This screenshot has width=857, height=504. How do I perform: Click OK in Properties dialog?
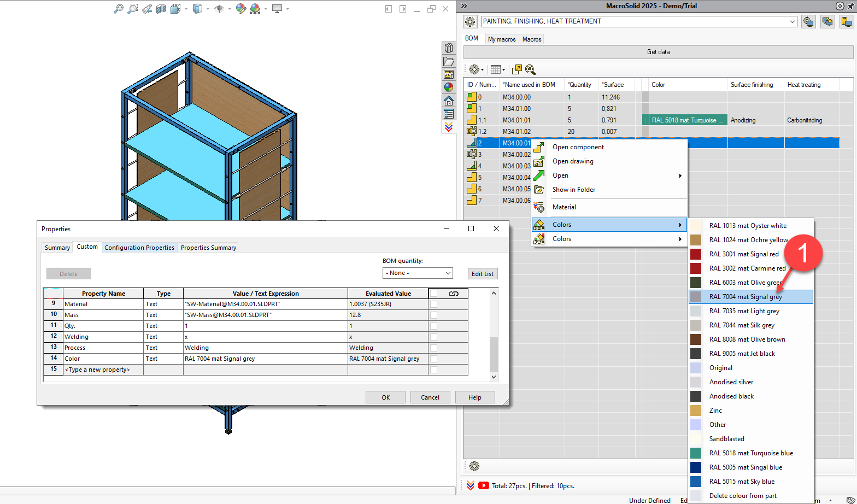point(385,397)
